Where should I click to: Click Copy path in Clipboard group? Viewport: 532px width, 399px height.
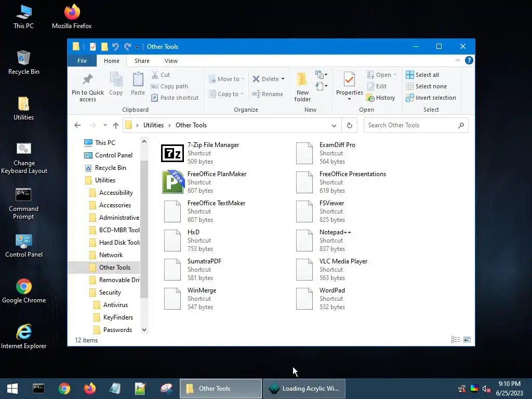pos(169,86)
